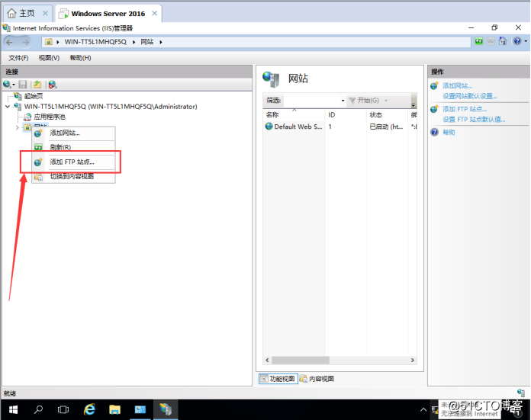Image resolution: width=531 pixels, height=420 pixels.
Task: Click the taskbar Search magnifier icon
Action: pos(39,410)
